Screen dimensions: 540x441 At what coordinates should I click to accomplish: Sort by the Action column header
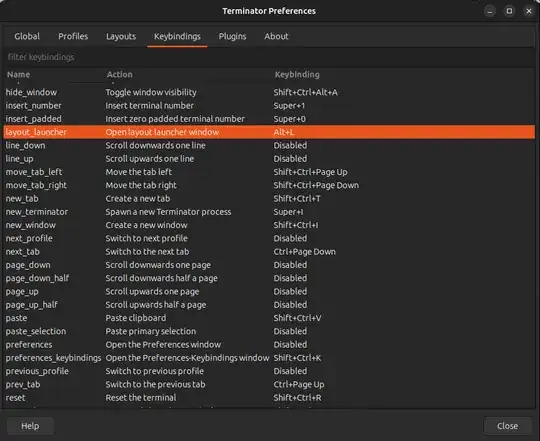pos(119,75)
